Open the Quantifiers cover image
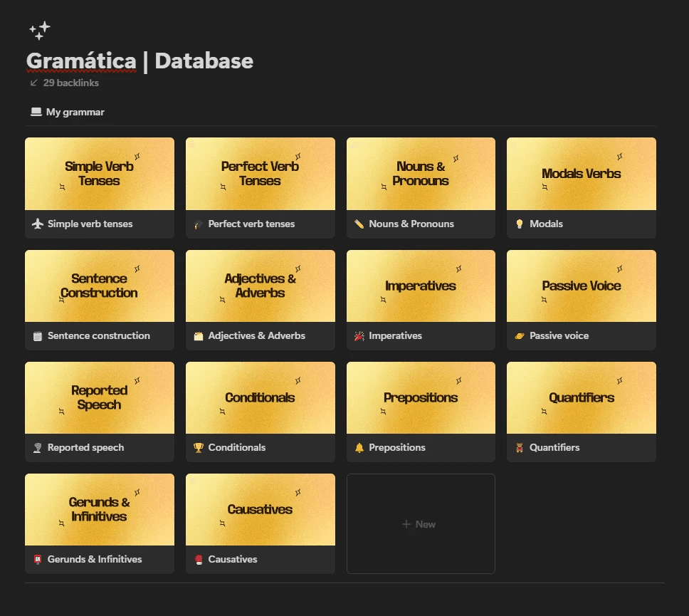The image size is (689, 616). [582, 397]
